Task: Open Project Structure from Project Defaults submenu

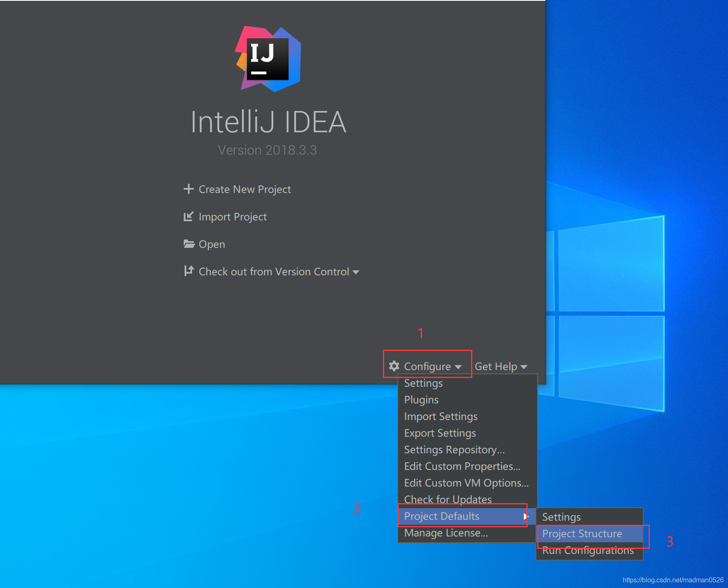Action: click(582, 534)
